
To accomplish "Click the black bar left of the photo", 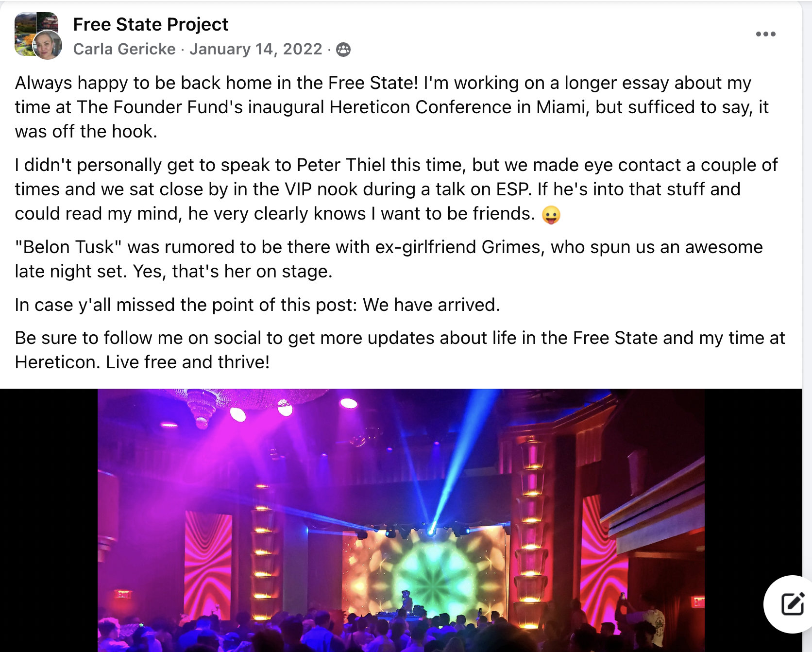I will click(x=49, y=520).
